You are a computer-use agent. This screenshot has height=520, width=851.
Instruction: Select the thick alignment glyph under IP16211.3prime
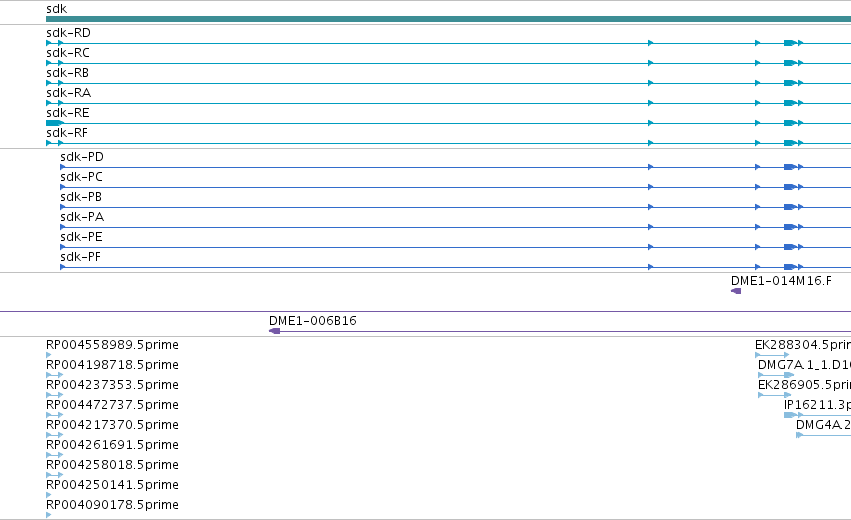(791, 415)
